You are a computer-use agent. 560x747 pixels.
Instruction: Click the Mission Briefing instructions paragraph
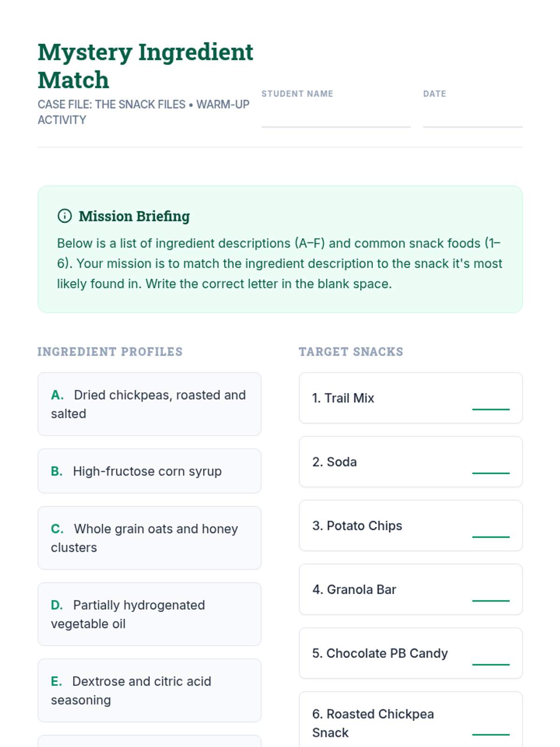279,263
